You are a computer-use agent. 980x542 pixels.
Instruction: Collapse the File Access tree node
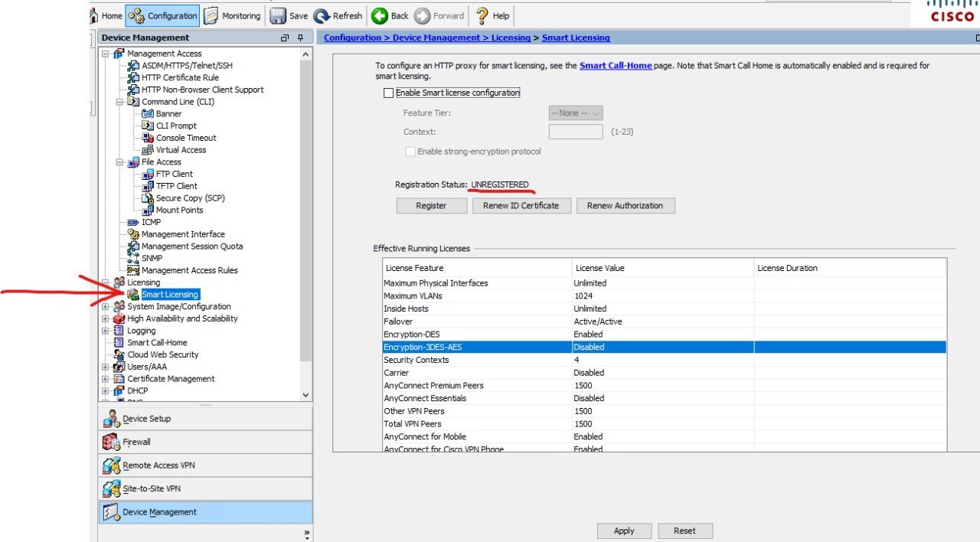coord(120,162)
